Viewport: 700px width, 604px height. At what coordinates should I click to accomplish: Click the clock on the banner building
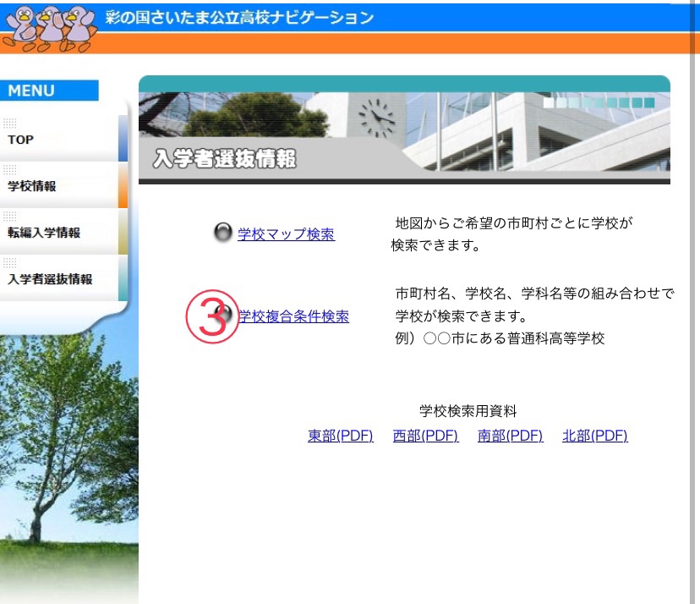(376, 118)
